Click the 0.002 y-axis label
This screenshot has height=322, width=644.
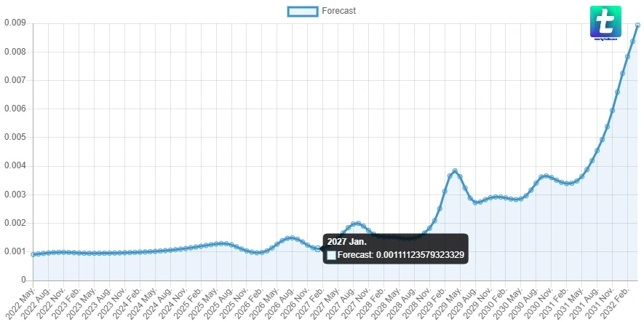(x=15, y=223)
